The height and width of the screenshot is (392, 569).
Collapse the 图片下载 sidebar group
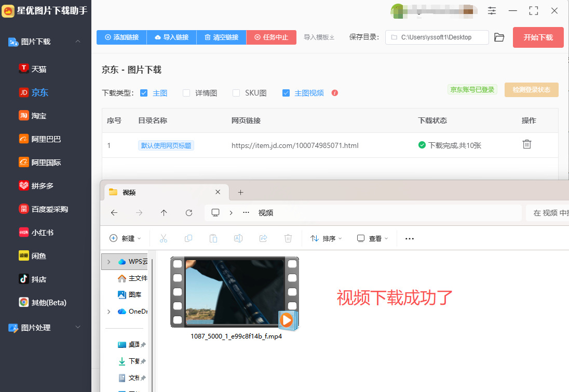click(78, 42)
